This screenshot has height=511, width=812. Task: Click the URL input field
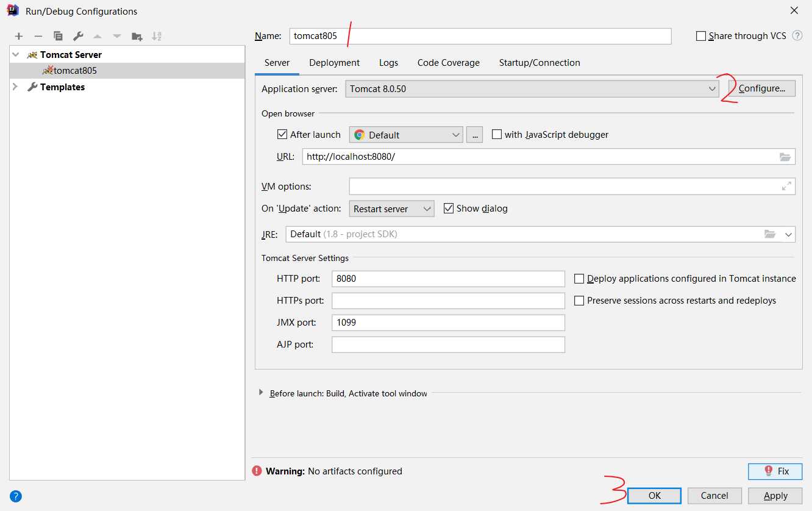549,157
